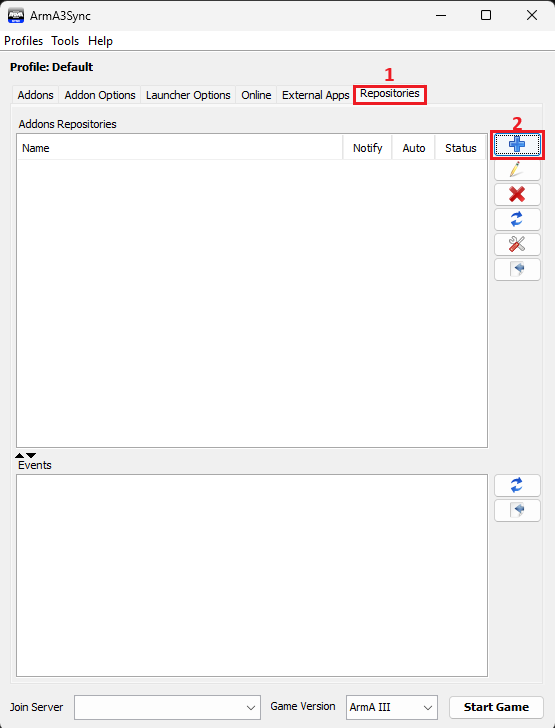Connect to repository via upper page arrow icon

click(517, 269)
